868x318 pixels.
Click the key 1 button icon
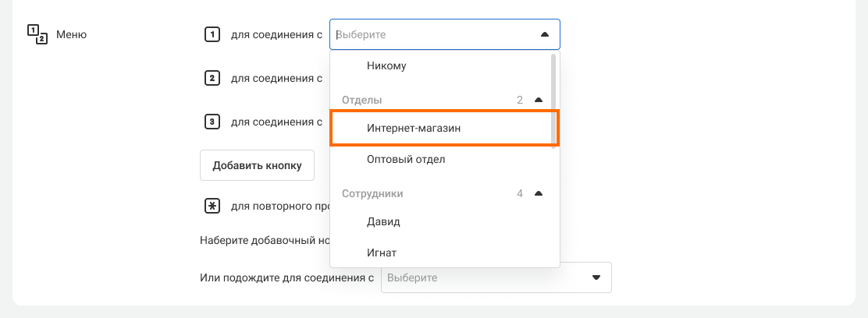[211, 34]
